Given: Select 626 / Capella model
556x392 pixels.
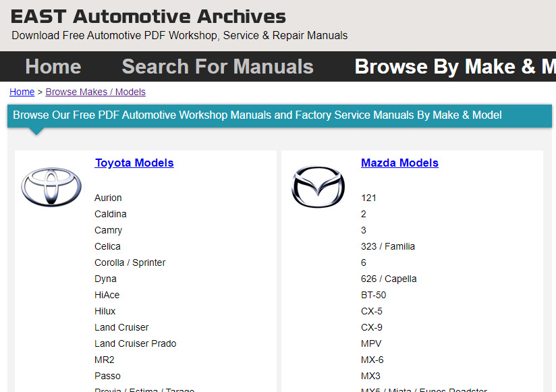Looking at the screenshot, I should 389,279.
